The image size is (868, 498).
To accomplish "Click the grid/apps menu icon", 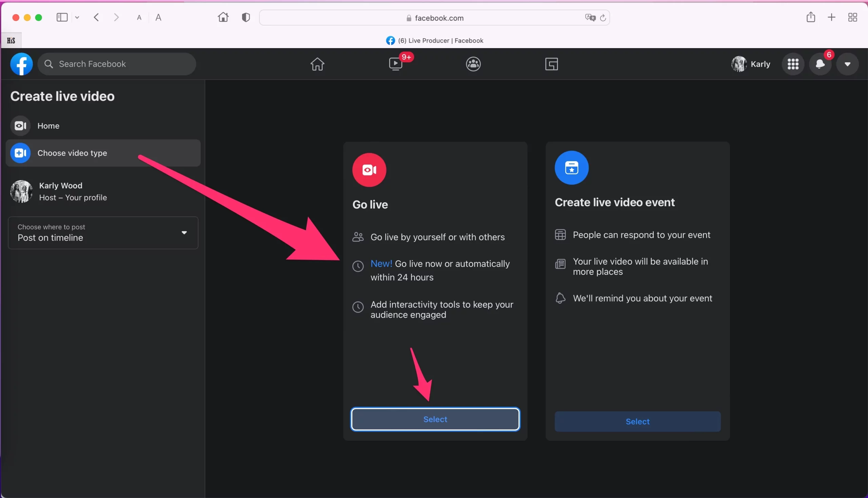I will 794,64.
